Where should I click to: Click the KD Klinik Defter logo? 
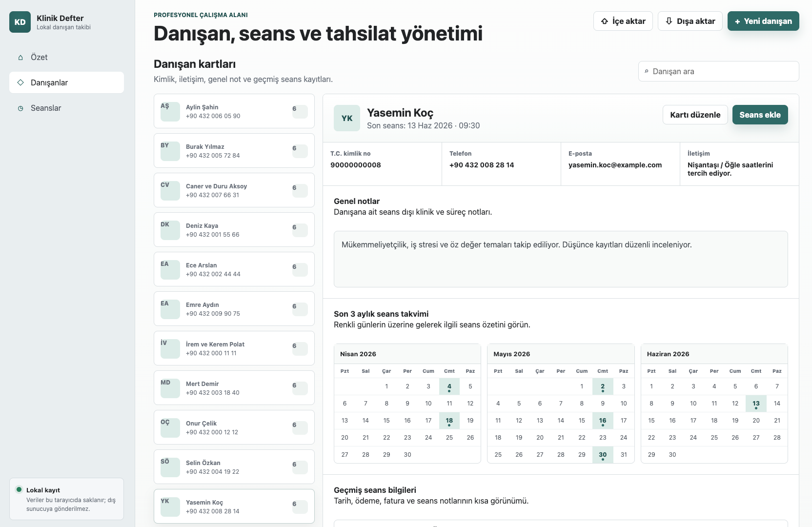(20, 22)
